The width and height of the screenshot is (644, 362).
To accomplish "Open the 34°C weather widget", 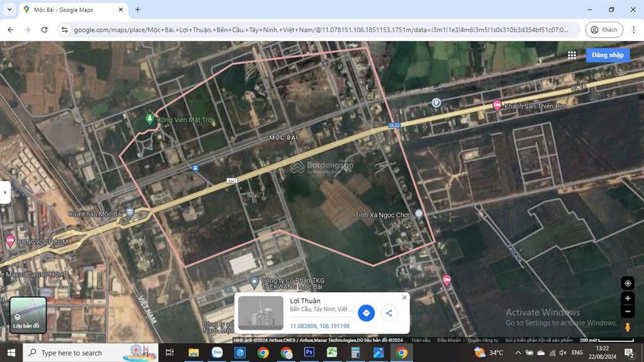I will [489, 353].
